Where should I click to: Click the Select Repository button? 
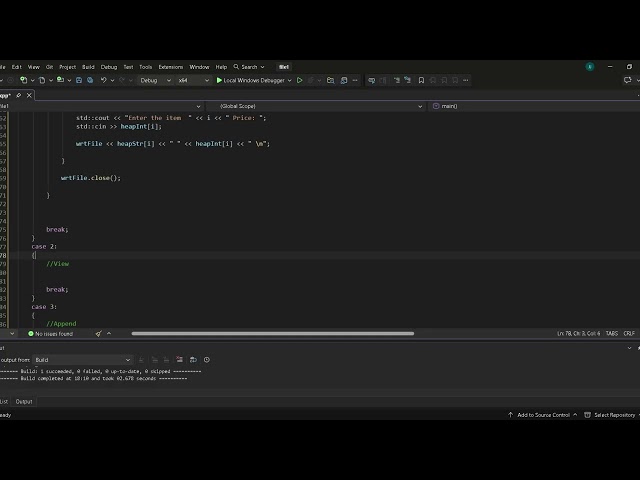pos(611,415)
